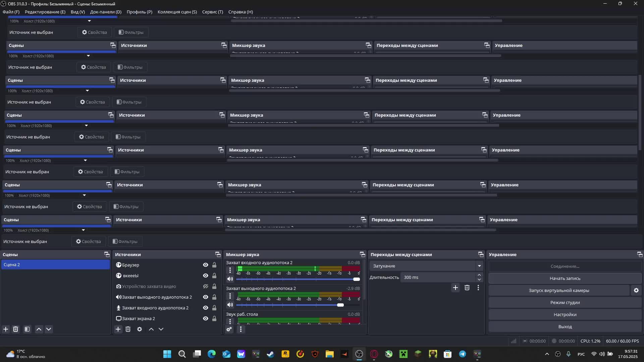The image size is (644, 362).
Task: Open virtual camera settings gear icon
Action: coord(636,291)
